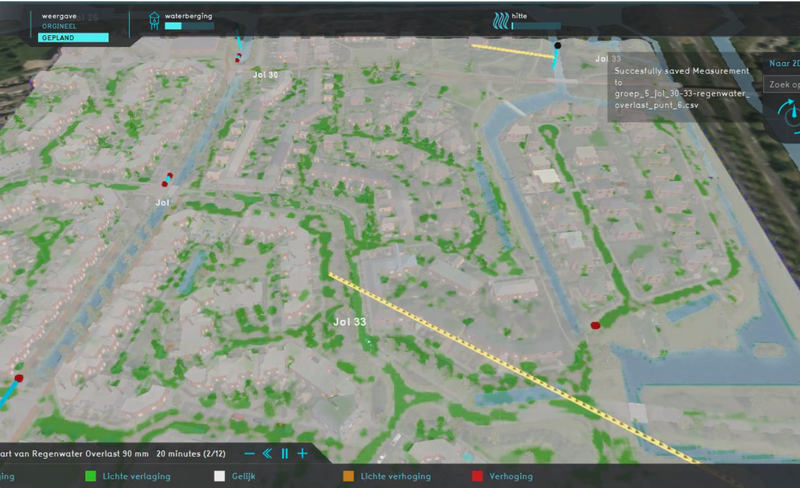The height and width of the screenshot is (488, 800).
Task: Click the green Lichte verlaging swatch
Action: 90,477
